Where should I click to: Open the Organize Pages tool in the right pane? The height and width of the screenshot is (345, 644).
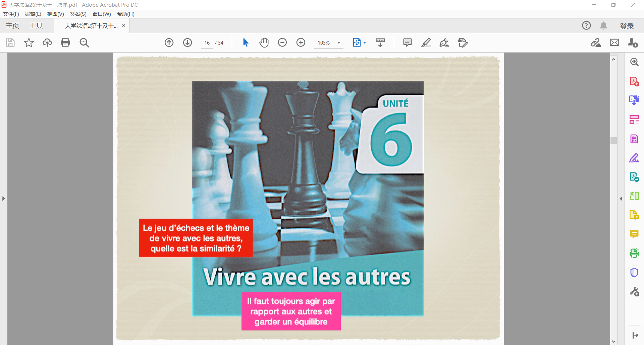tap(634, 120)
